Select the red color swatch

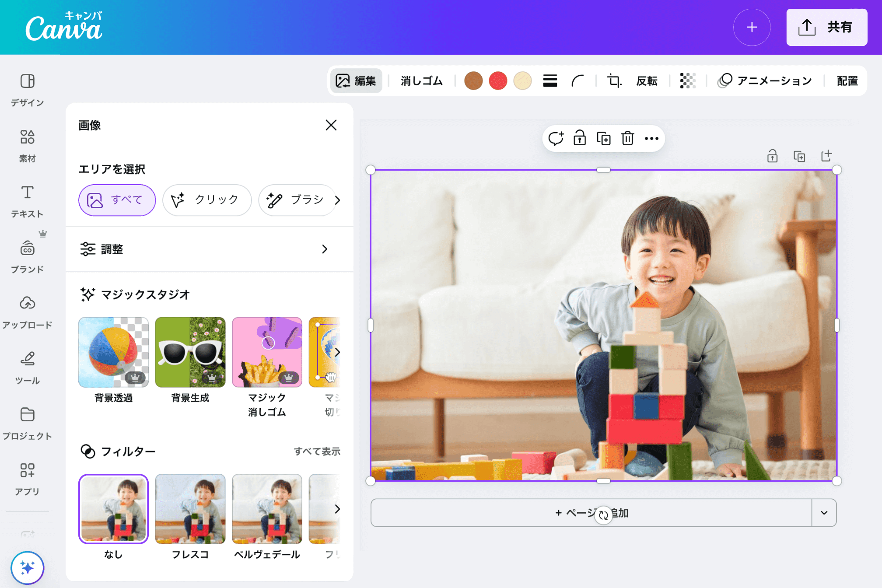pyautogui.click(x=498, y=81)
